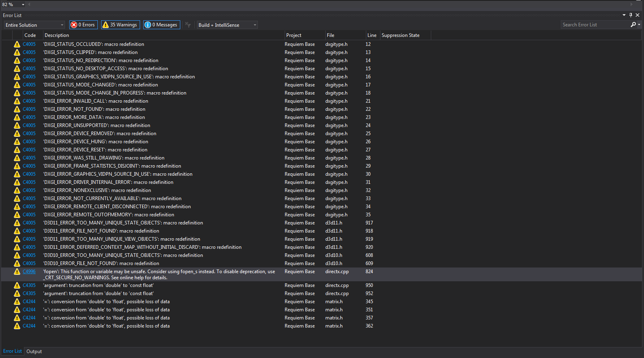Close the Error List panel
Screen dimensions: 644x358
pos(638,15)
